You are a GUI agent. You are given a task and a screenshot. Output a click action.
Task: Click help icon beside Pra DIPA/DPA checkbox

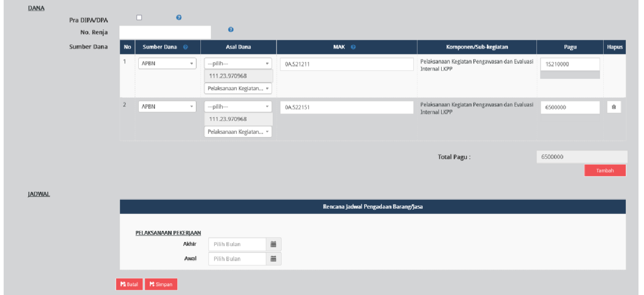point(179,18)
